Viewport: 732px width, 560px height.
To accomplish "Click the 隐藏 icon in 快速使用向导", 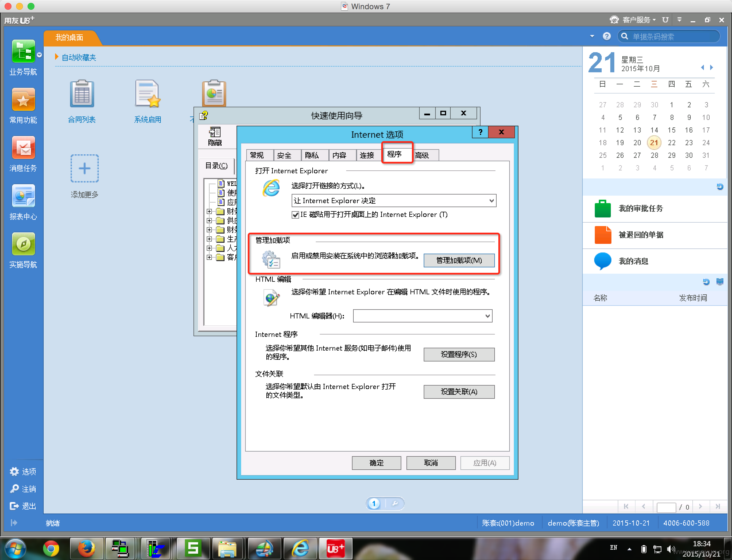I will coord(215,136).
